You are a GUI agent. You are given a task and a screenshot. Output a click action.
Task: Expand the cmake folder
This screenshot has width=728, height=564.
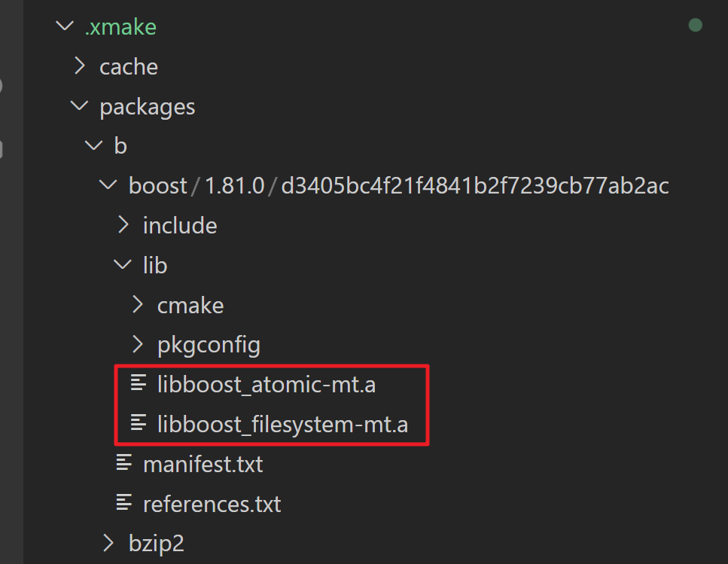coord(138,305)
